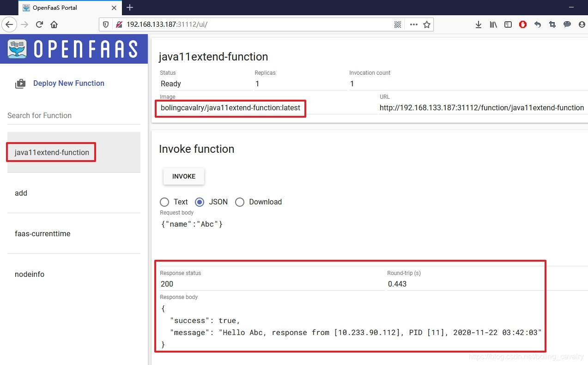Viewport: 588px width, 365px height.
Task: Click the "message" line in Response body
Action: (356, 333)
